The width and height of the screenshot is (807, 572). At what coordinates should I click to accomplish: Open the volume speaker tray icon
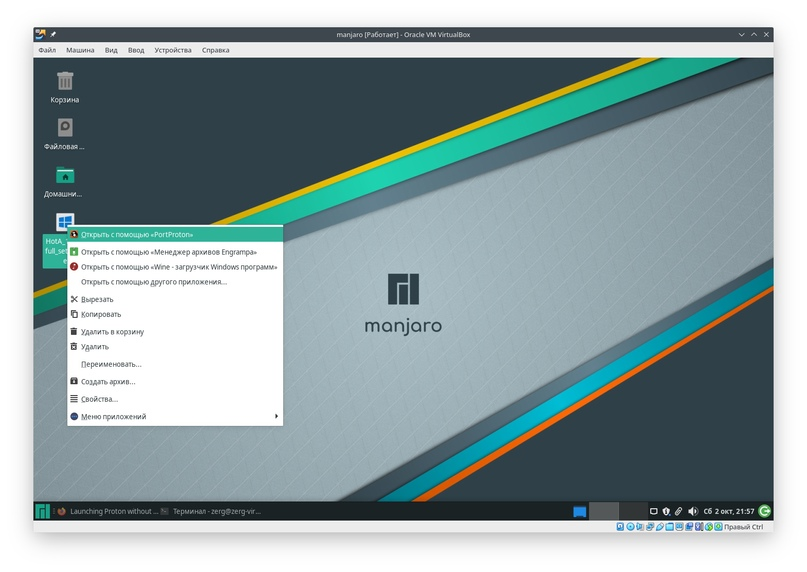pyautogui.click(x=693, y=511)
